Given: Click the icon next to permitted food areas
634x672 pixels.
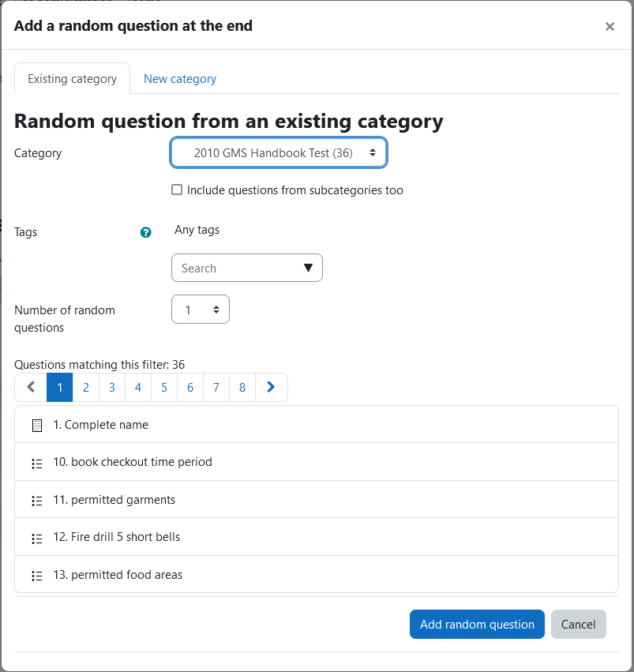Looking at the screenshot, I should [x=37, y=576].
